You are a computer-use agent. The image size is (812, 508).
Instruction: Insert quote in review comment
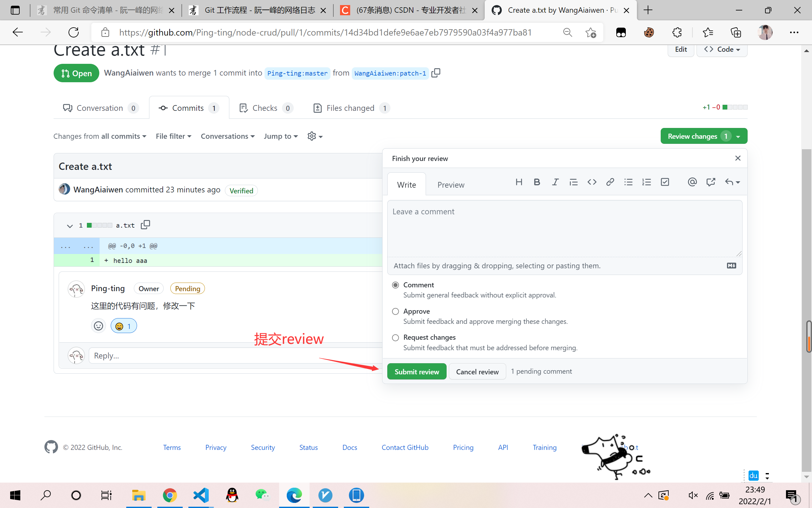click(573, 182)
